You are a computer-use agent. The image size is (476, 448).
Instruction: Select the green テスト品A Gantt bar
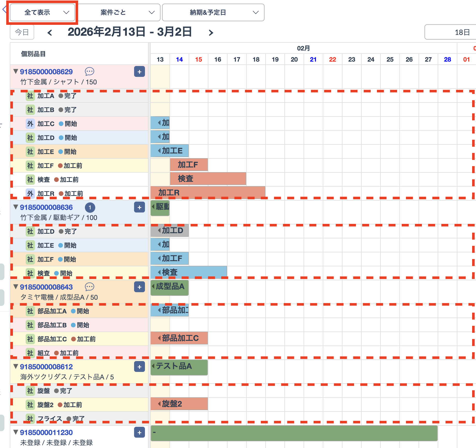click(179, 367)
